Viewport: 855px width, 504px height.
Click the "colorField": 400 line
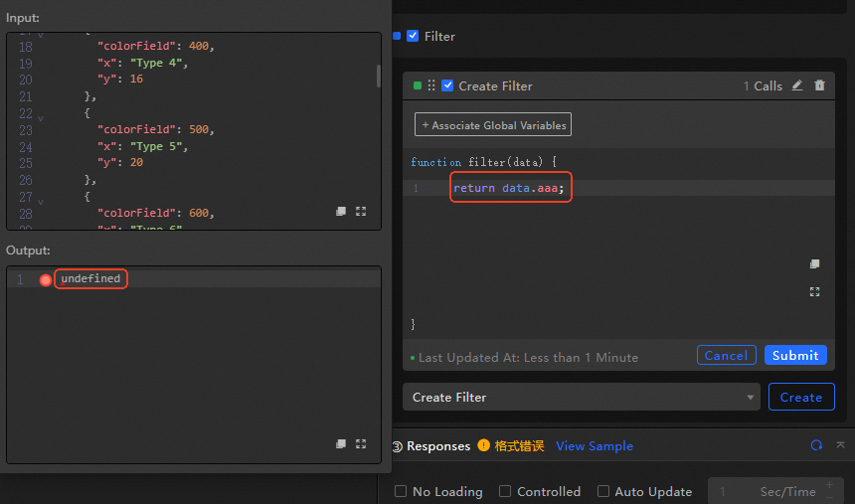[x=156, y=46]
